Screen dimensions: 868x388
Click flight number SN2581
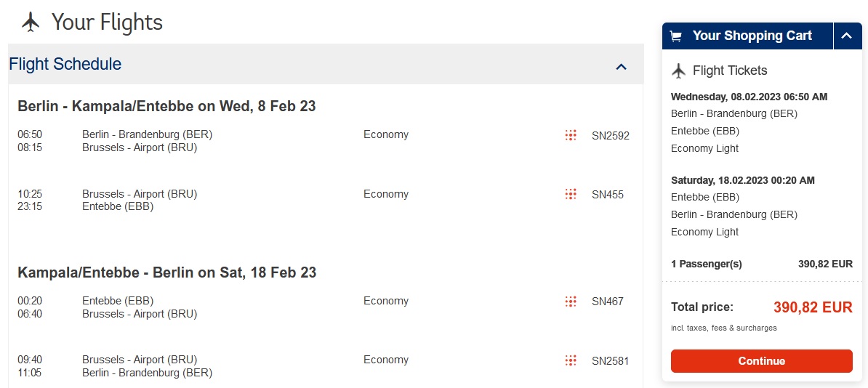611,361
